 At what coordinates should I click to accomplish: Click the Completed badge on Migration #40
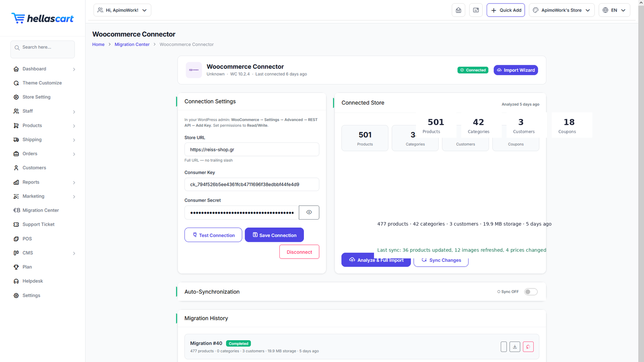pyautogui.click(x=238, y=343)
